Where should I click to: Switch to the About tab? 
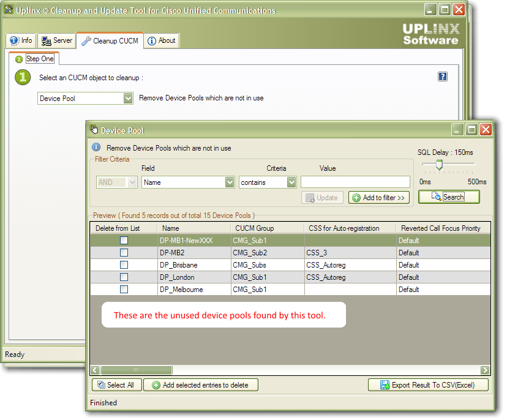161,40
